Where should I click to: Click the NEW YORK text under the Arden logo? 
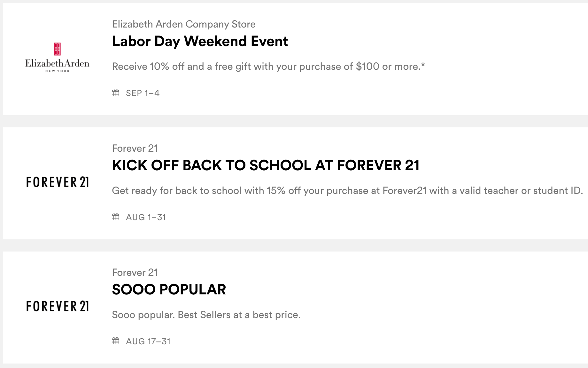57,71
